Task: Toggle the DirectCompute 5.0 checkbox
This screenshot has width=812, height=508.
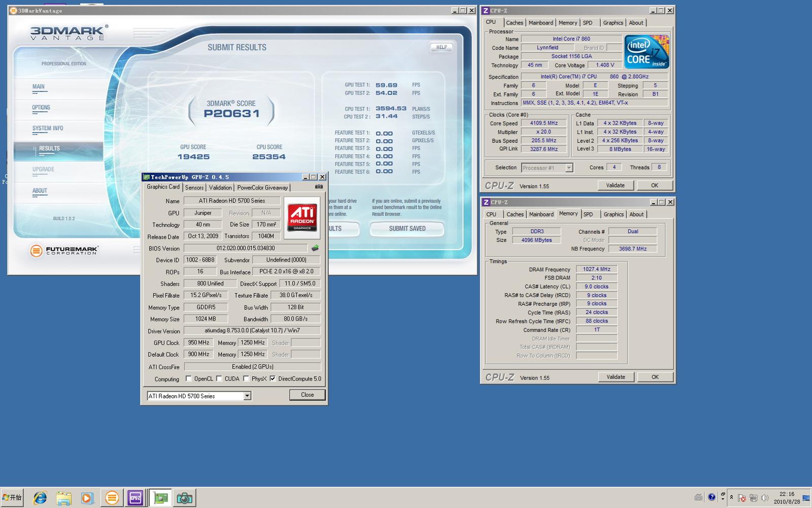Action: 273,378
